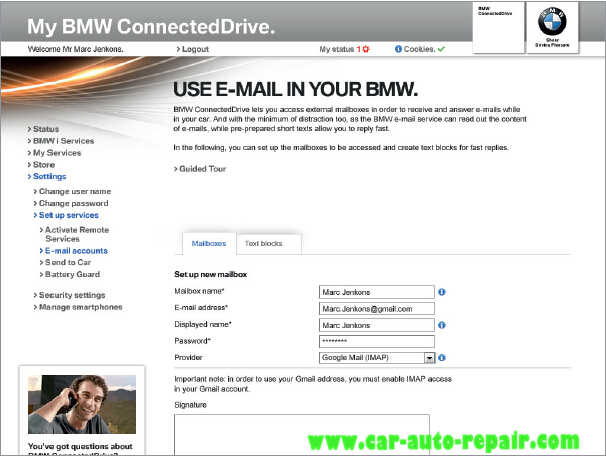Click the red My status gear icon
This screenshot has height=456, width=606.
tap(366, 49)
